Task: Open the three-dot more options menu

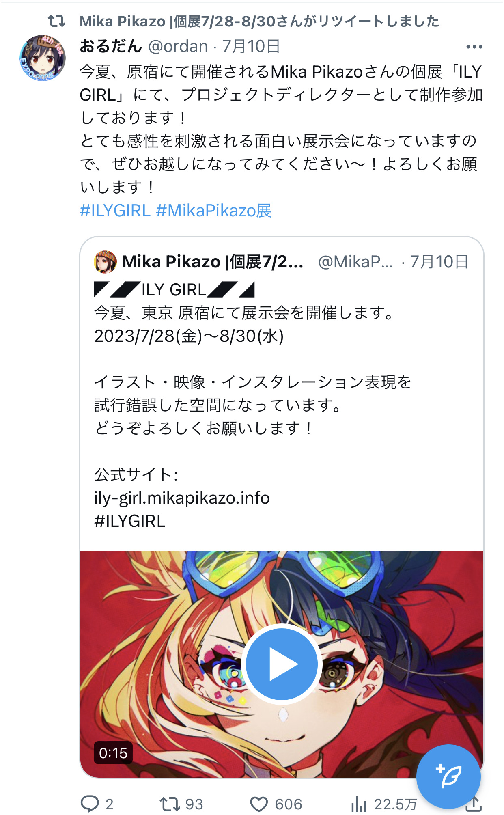Action: click(474, 47)
